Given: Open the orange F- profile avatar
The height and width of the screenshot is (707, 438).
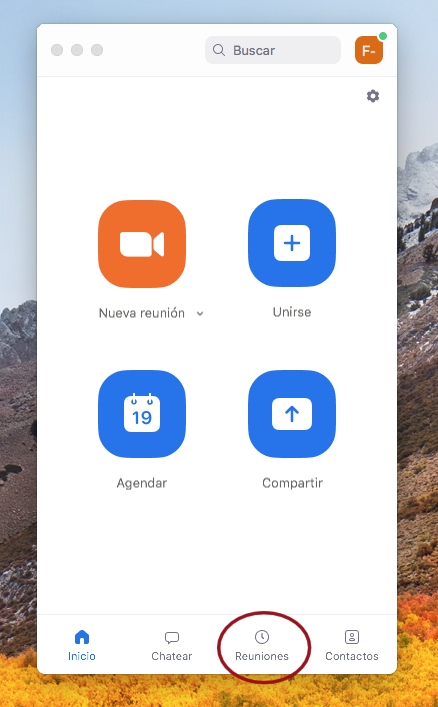Looking at the screenshot, I should click(x=369, y=50).
